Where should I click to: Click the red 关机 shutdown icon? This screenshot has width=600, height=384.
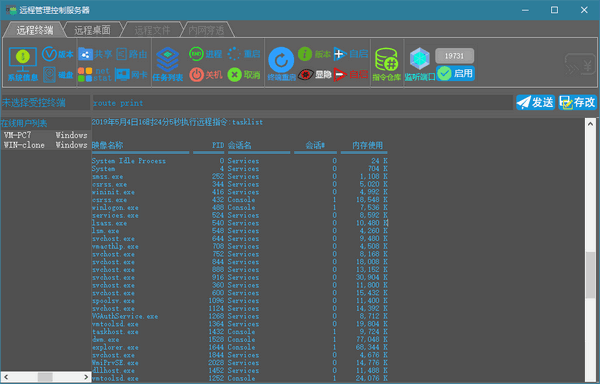click(205, 74)
